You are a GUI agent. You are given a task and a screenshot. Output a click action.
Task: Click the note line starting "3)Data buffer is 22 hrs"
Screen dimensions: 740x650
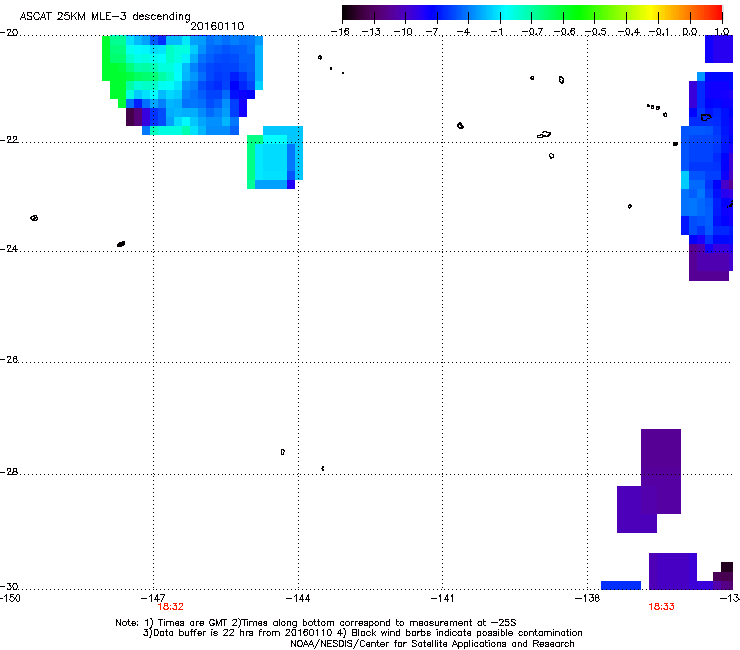pyautogui.click(x=362, y=633)
